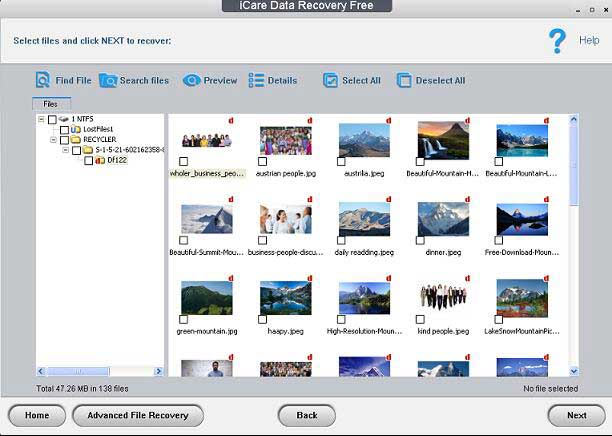Collapse the 1 NTFS tree node
Image resolution: width=612 pixels, height=436 pixels.
[x=41, y=120]
